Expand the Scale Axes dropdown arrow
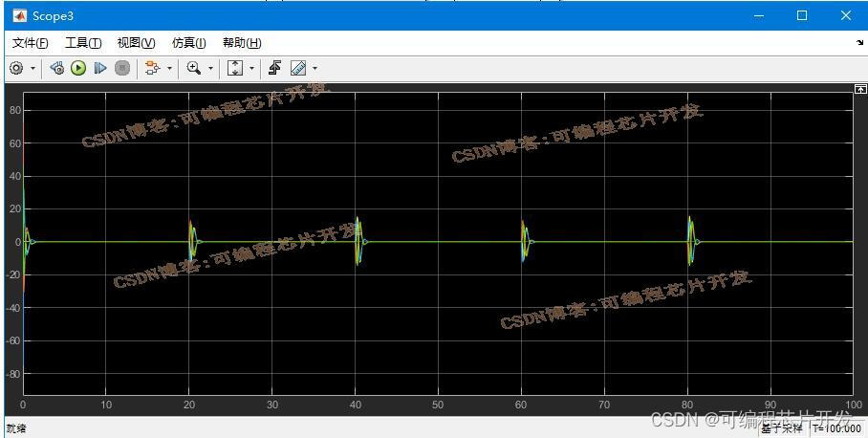Image resolution: width=868 pixels, height=438 pixels. 251,68
